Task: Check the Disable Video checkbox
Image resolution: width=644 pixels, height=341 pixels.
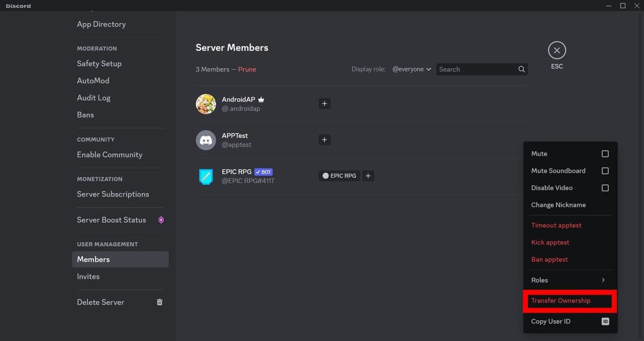Action: [605, 188]
